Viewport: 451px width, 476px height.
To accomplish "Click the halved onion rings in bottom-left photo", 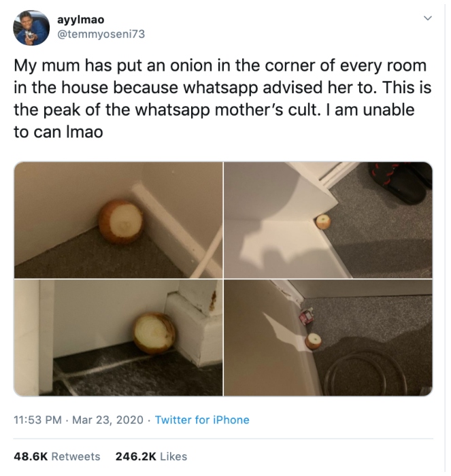I will (x=154, y=333).
